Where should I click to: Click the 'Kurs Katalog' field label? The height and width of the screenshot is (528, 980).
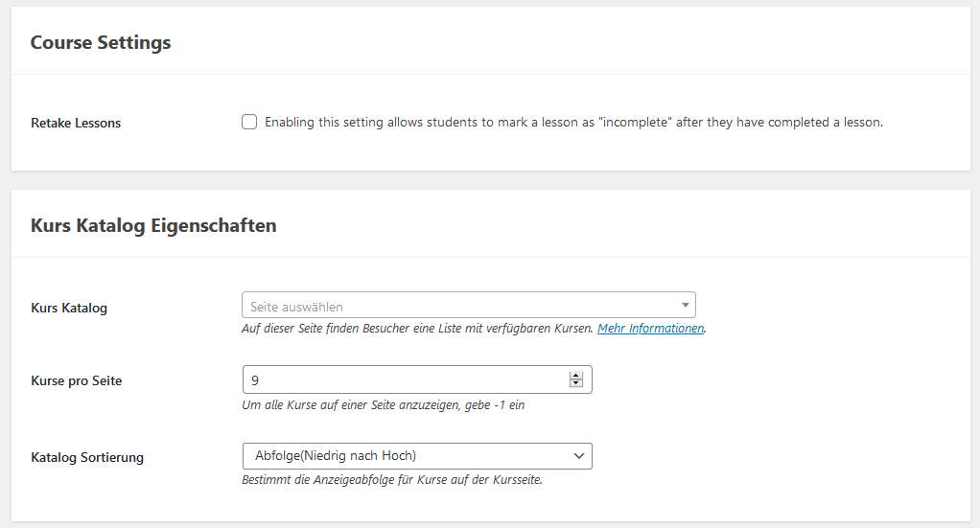pos(69,308)
